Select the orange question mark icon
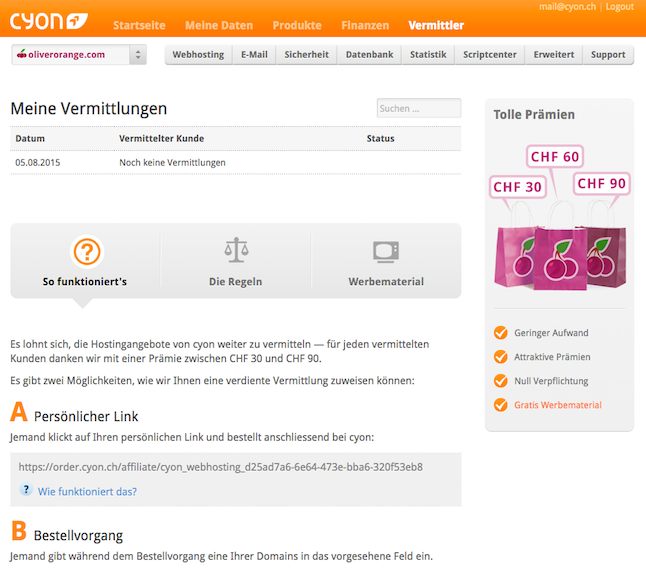 coord(87,251)
